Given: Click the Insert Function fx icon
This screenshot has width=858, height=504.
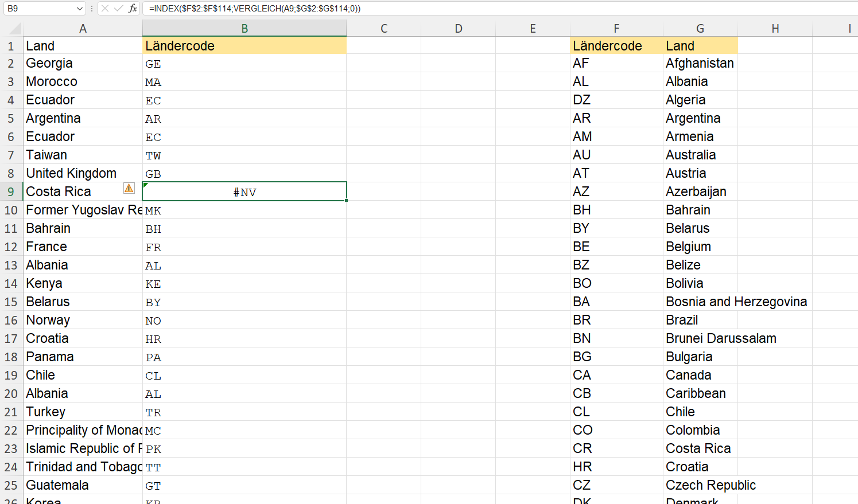Looking at the screenshot, I should click(133, 9).
